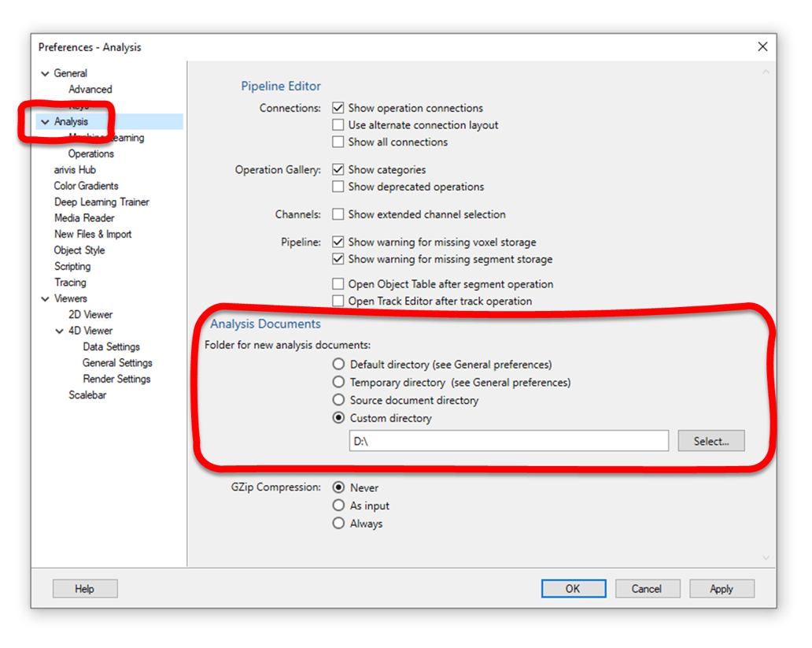
Task: Select Source document directory option
Action: [x=338, y=400]
